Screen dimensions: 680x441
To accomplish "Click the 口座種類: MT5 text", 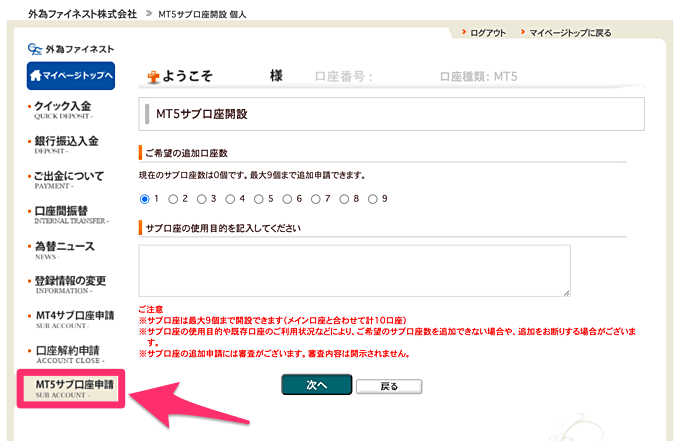I will click(x=478, y=77).
